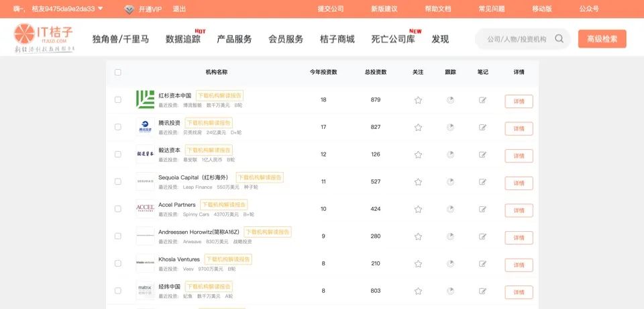Viewport: 644px width, 309px height.
Task: Open the note editor for 毅达资本
Action: tap(482, 155)
